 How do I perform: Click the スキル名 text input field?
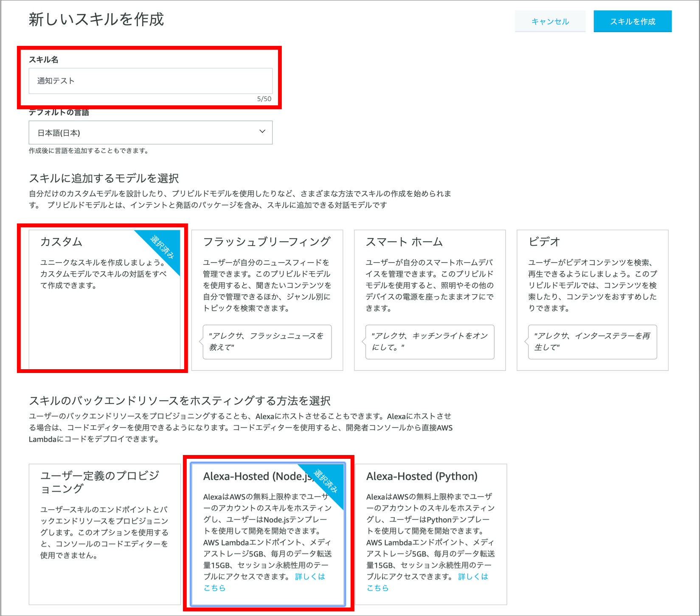tap(150, 81)
